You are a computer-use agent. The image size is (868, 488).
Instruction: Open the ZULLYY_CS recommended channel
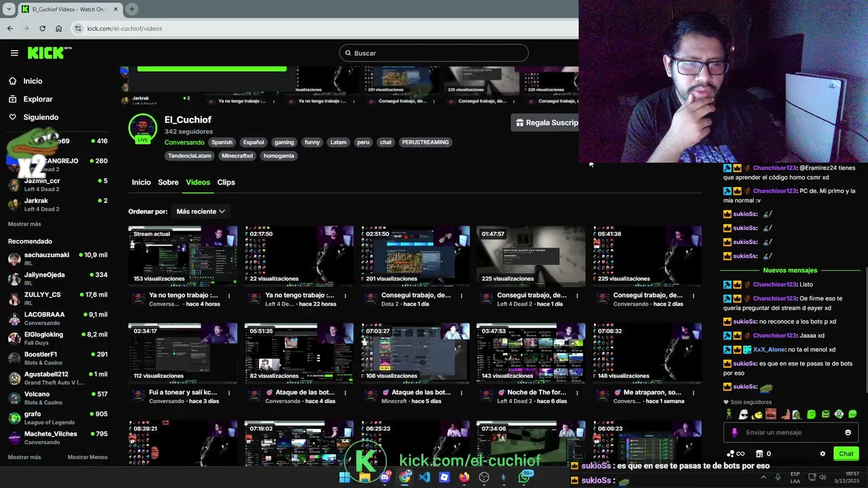(58, 298)
